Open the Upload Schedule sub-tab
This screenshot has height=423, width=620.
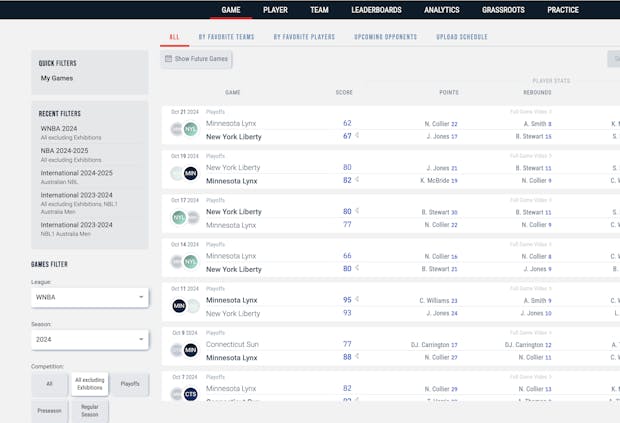(x=462, y=37)
